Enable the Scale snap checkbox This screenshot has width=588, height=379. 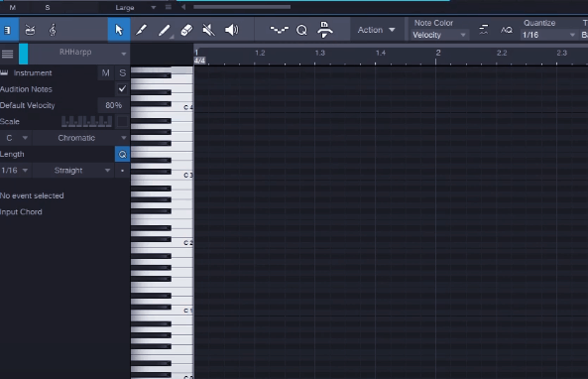click(122, 121)
